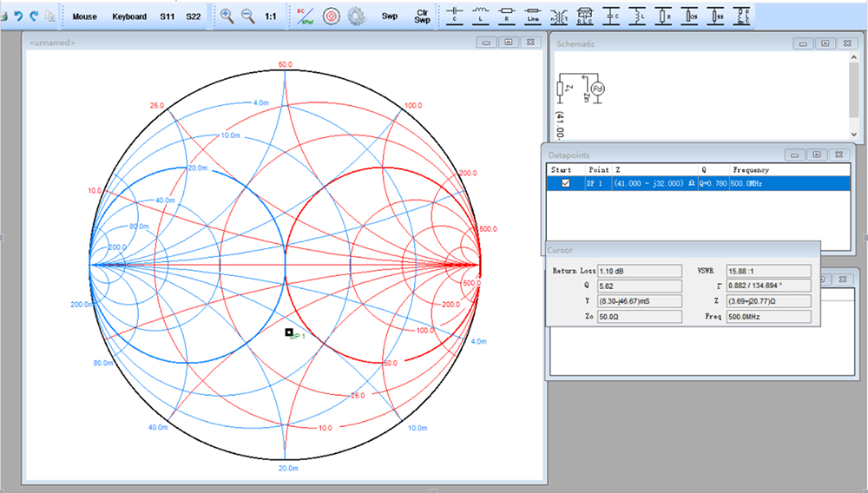Select DP 1 marker on the Smith chart

pos(289,332)
